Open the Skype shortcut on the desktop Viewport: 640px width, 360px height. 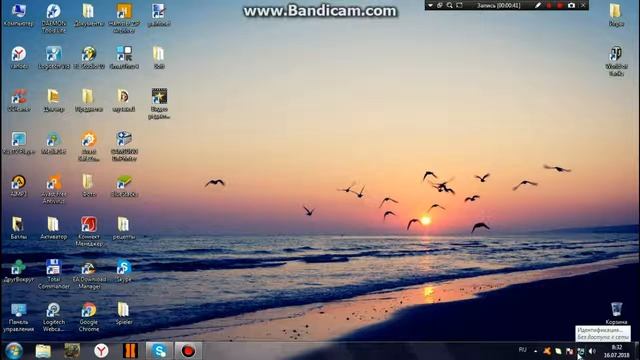coord(124,271)
